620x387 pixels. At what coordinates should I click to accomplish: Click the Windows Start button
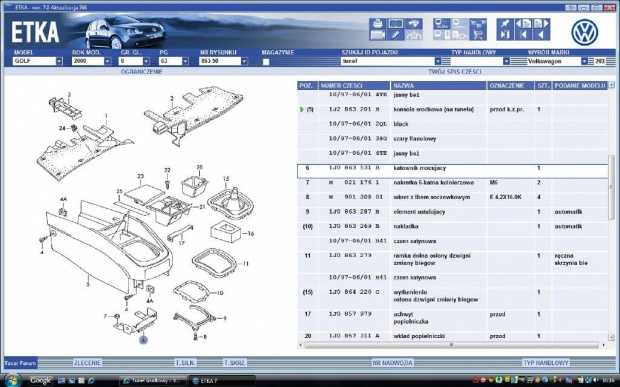[x=12, y=380]
